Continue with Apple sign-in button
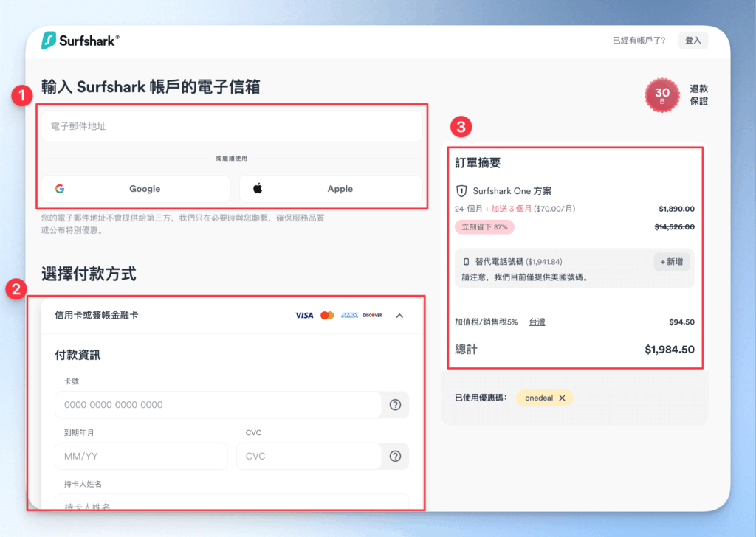The width and height of the screenshot is (756, 537). pos(331,189)
